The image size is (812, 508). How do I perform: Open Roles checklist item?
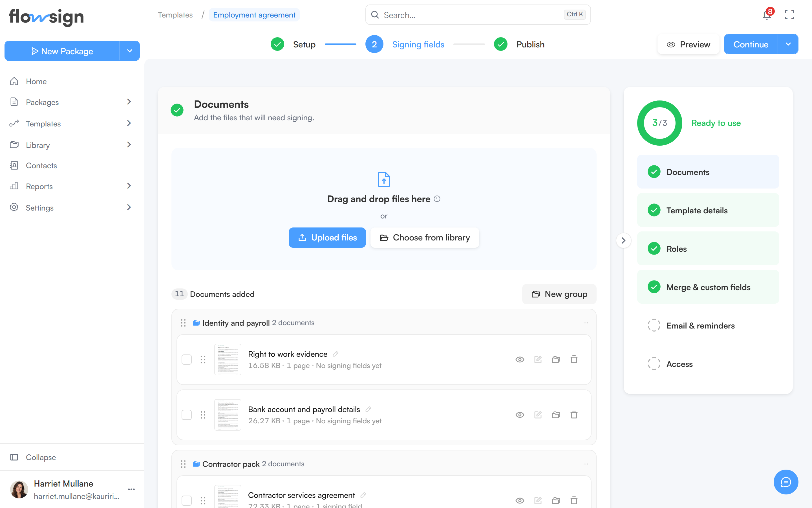coord(708,249)
